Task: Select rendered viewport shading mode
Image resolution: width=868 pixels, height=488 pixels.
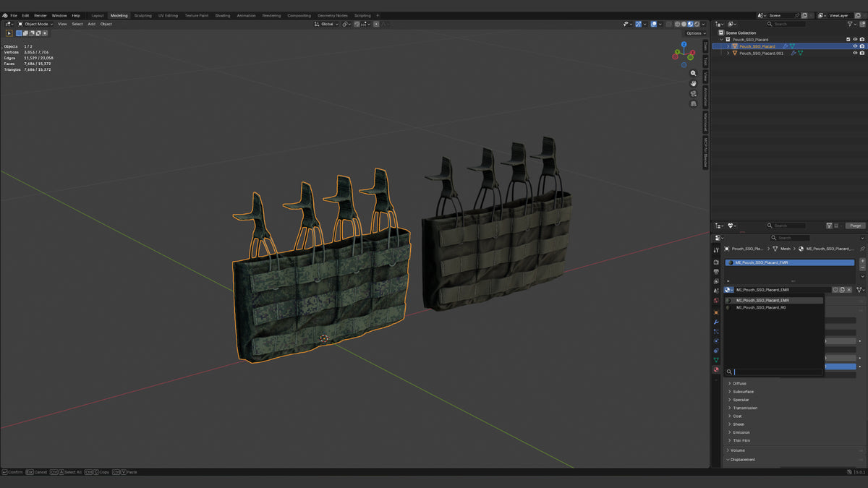Action: 697,24
